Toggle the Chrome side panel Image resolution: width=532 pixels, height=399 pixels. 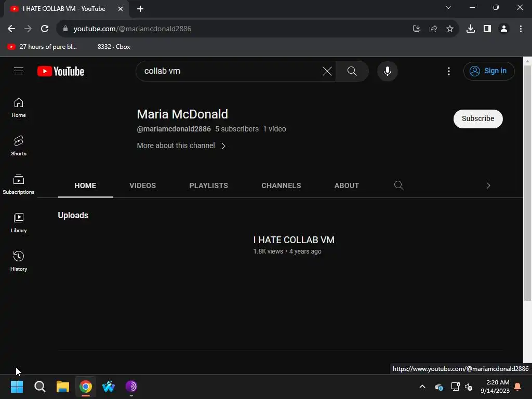point(487,29)
